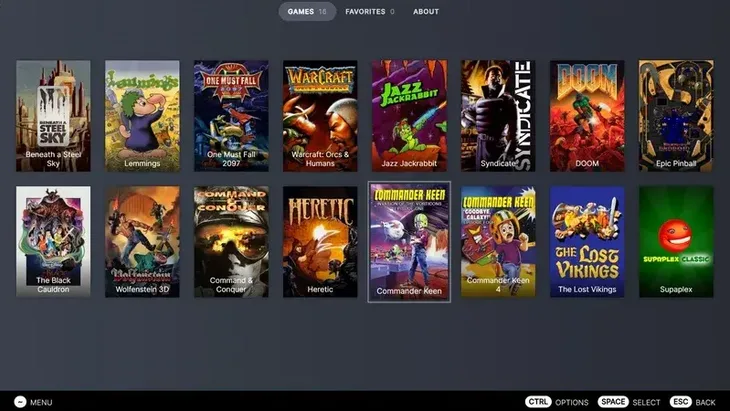Click the SPACE Select key badge
This screenshot has width=730, height=411.
point(613,402)
